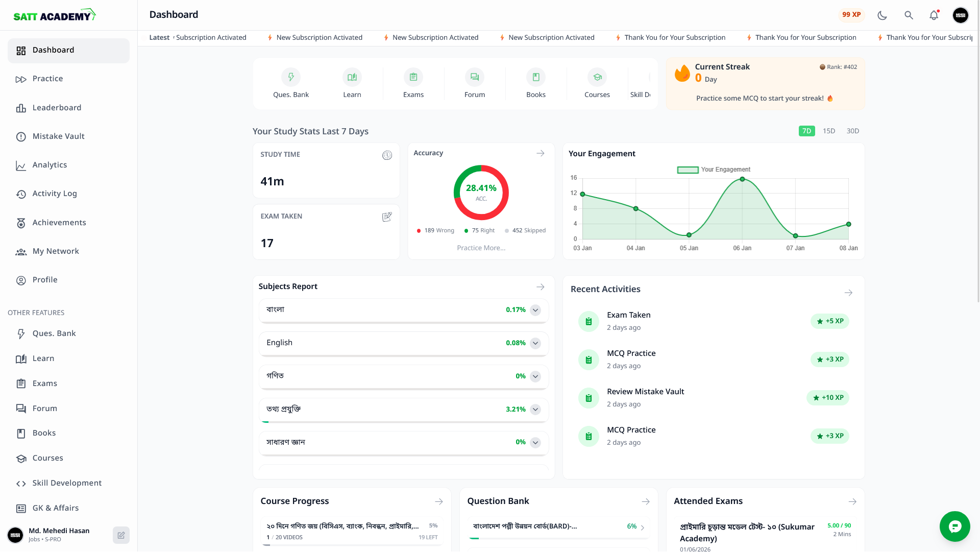Viewport: 980px width, 552px height.
Task: Toggle dark mode with the moon icon
Action: coord(882,15)
